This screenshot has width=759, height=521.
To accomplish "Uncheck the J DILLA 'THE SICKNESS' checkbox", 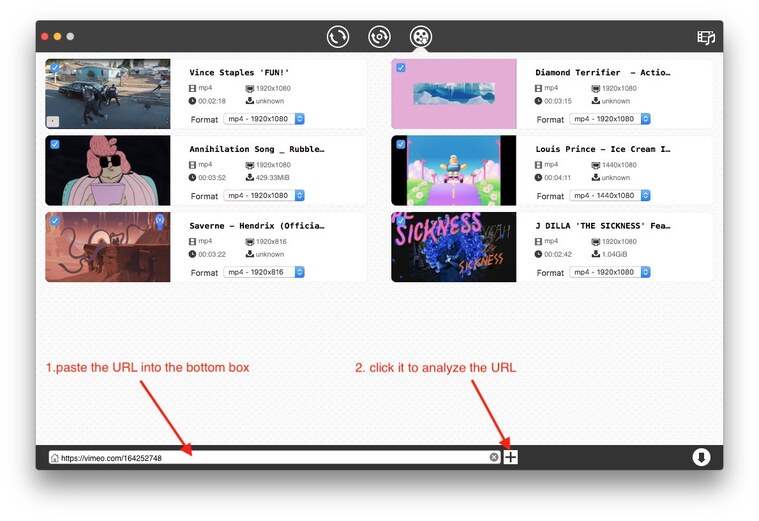I will pos(401,221).
